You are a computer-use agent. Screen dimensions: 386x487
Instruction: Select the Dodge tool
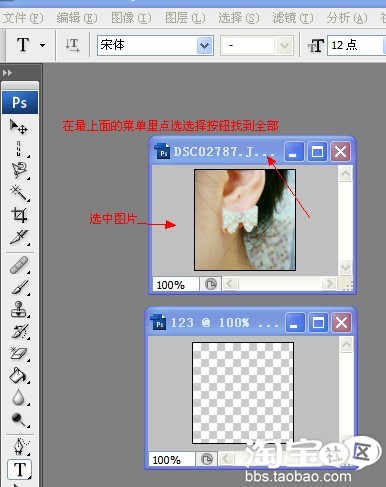pos(19,420)
